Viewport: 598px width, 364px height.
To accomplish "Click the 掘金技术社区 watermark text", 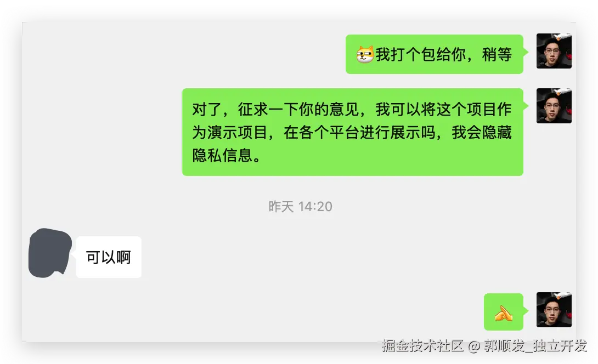I will [x=422, y=346].
